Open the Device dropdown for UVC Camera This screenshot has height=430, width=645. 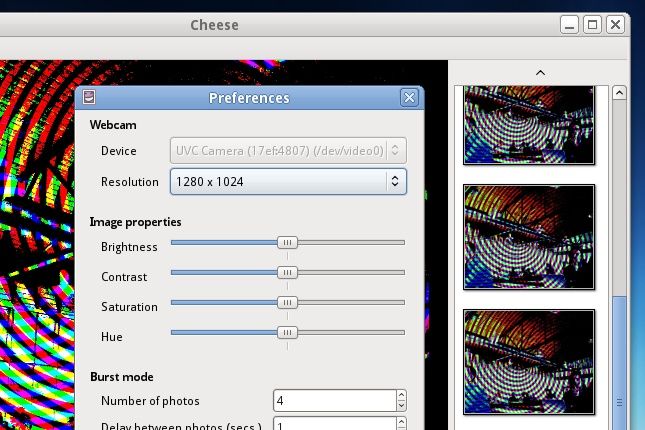tap(288, 151)
